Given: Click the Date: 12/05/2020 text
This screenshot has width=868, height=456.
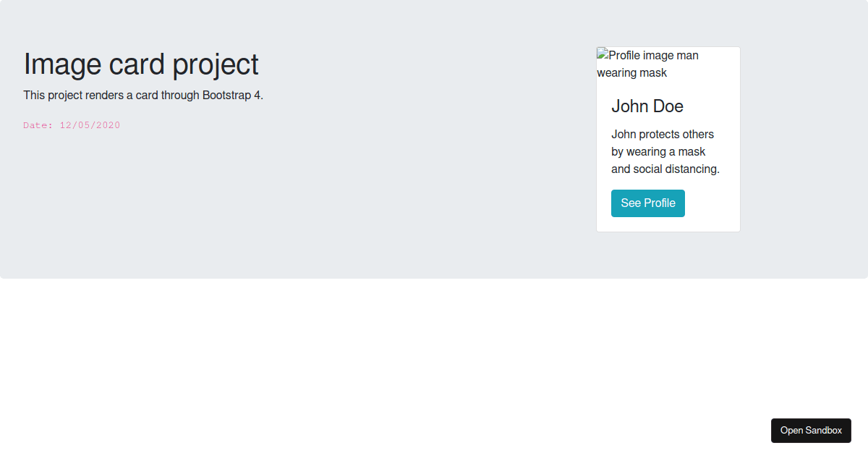Looking at the screenshot, I should (x=72, y=124).
